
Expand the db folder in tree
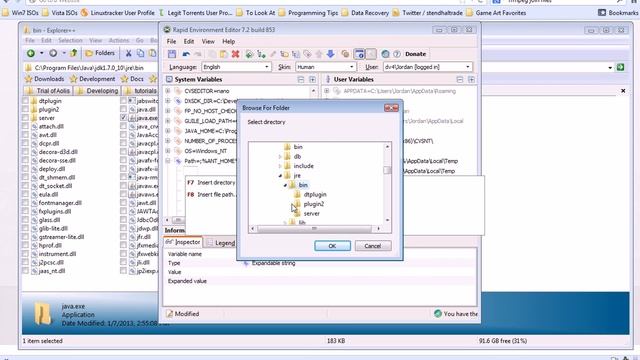coord(280,156)
